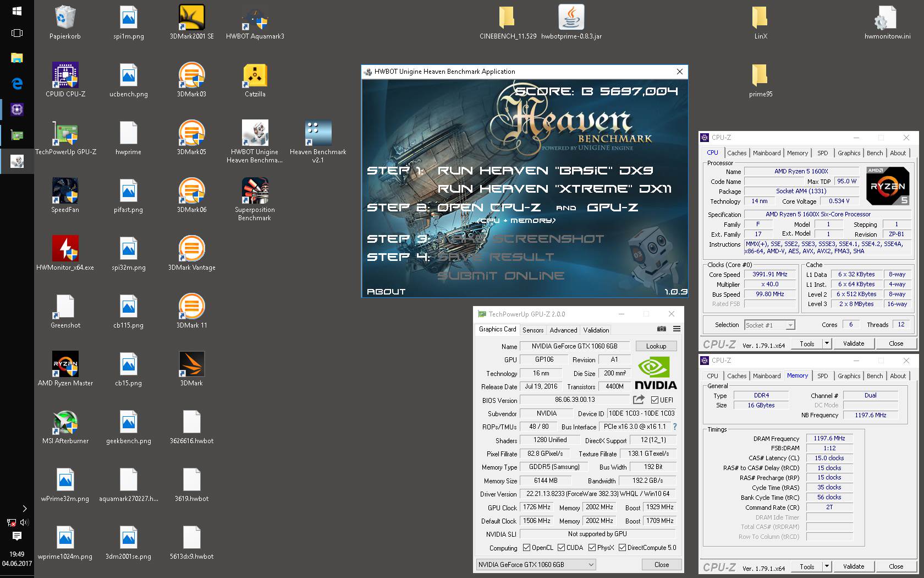Click GPU-Z link in HWBOT Heaven

pos(613,208)
